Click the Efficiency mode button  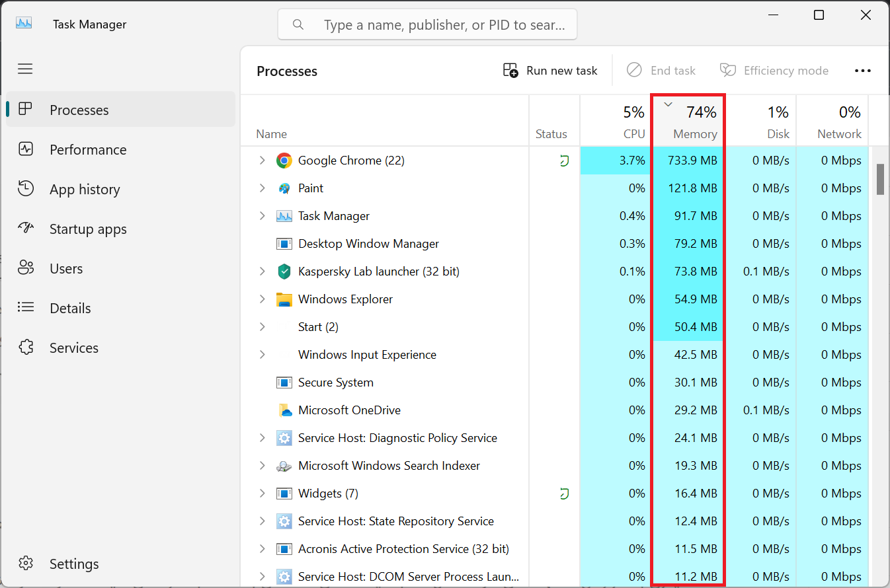click(774, 71)
